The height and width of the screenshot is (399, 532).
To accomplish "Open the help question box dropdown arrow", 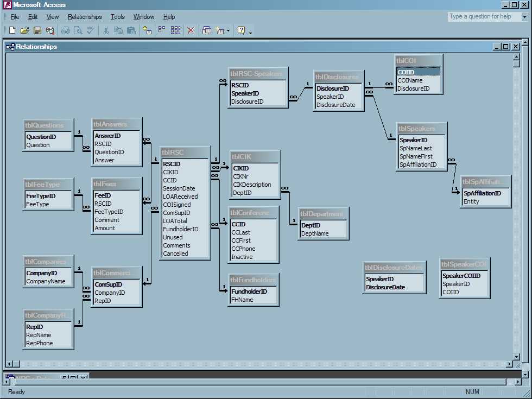I will (x=524, y=17).
